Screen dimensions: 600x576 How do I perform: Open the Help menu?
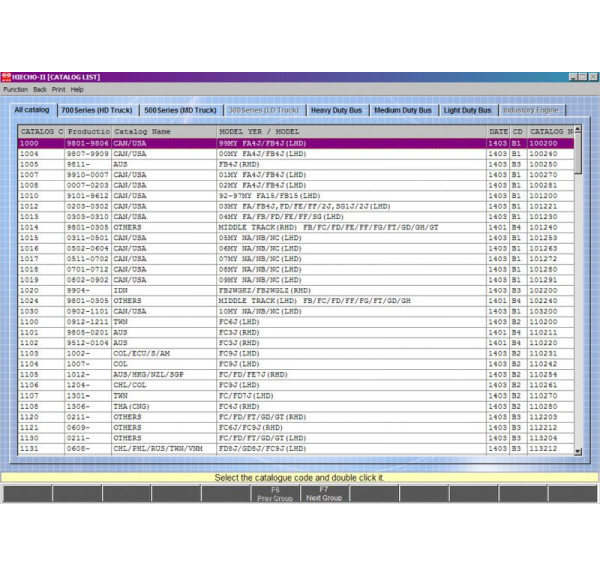[77, 89]
